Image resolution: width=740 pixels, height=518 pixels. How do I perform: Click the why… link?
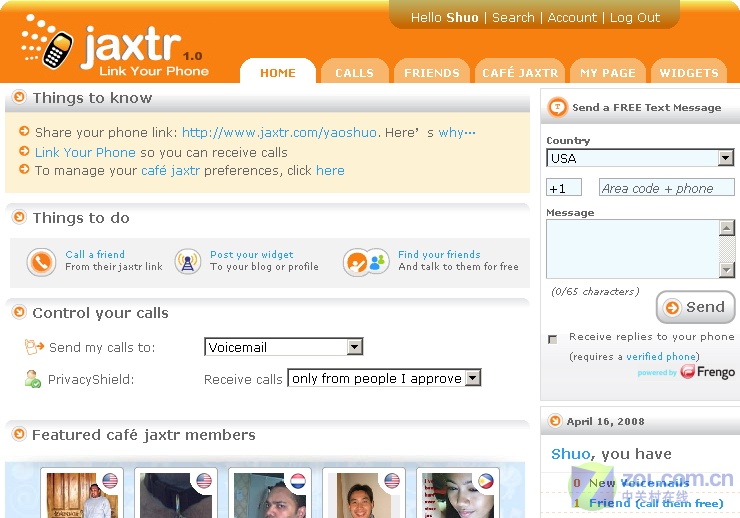[457, 132]
